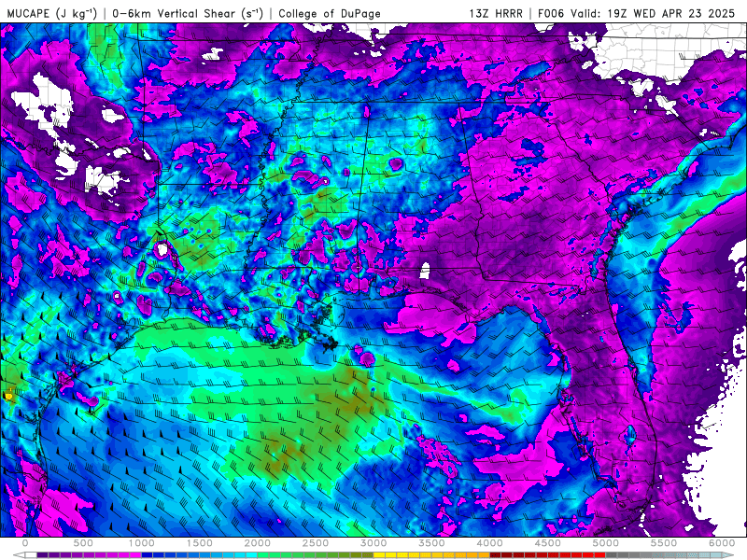
Task: Click the 6000 label on the color scale
Action: tap(722, 543)
